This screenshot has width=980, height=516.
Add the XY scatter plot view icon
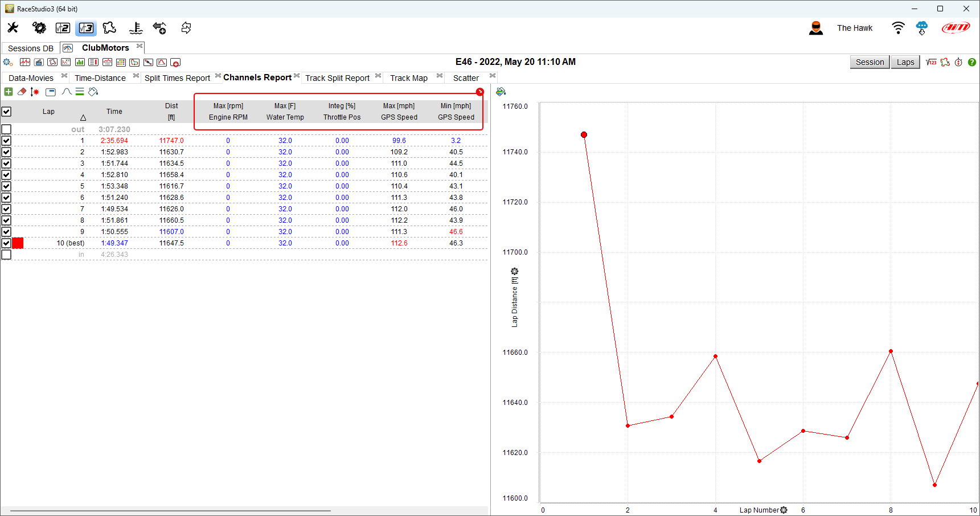point(66,62)
